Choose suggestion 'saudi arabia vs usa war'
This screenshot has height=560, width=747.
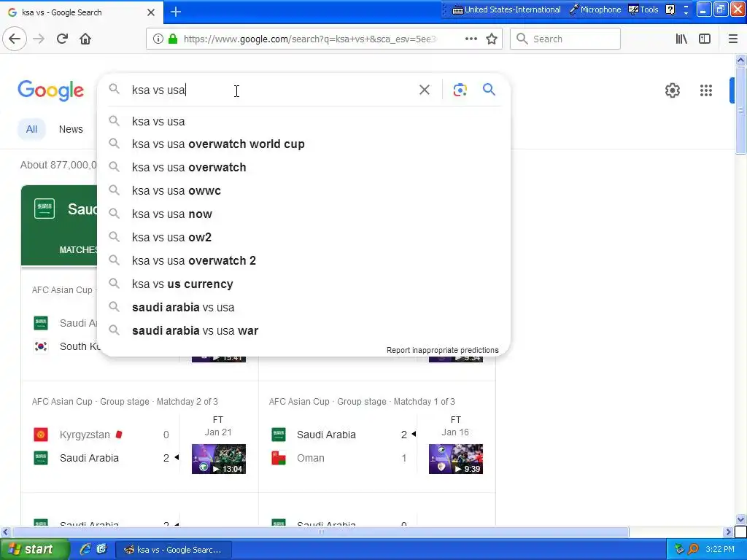click(x=304, y=330)
